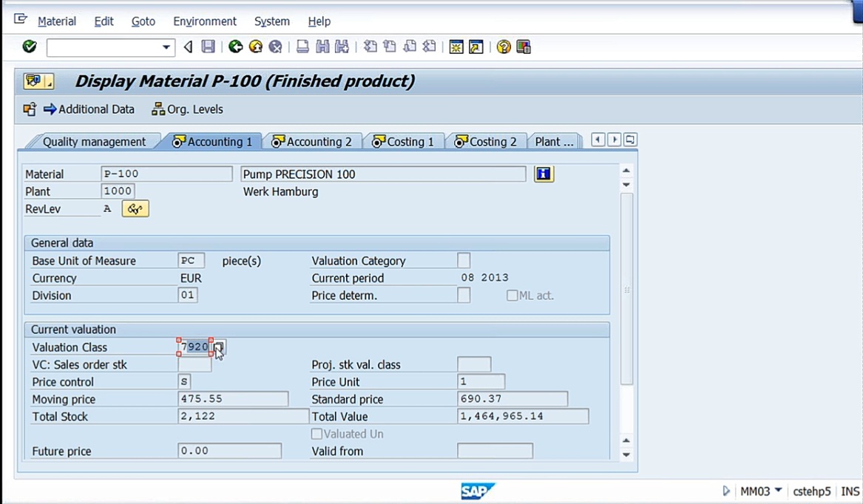Click the Next Page icon
Screen dimensions: 863x504
coord(410,47)
